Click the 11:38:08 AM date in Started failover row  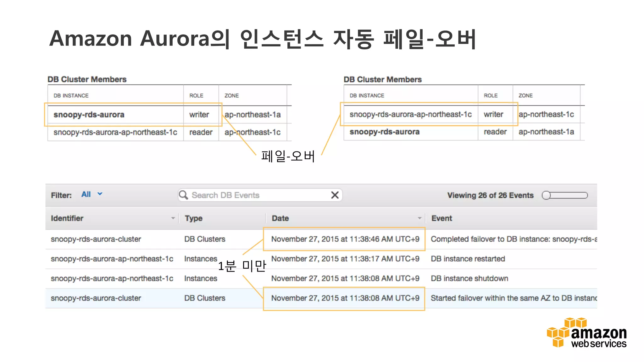tap(345, 298)
